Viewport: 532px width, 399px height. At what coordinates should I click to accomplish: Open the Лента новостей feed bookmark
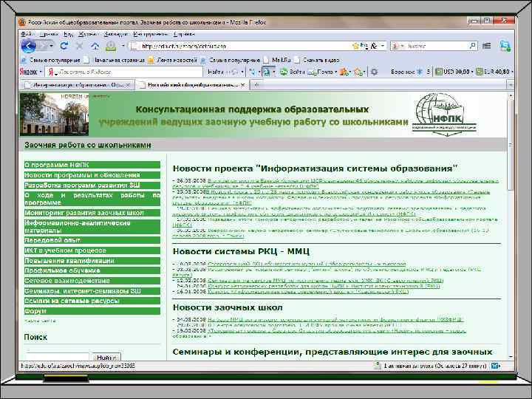pos(172,60)
